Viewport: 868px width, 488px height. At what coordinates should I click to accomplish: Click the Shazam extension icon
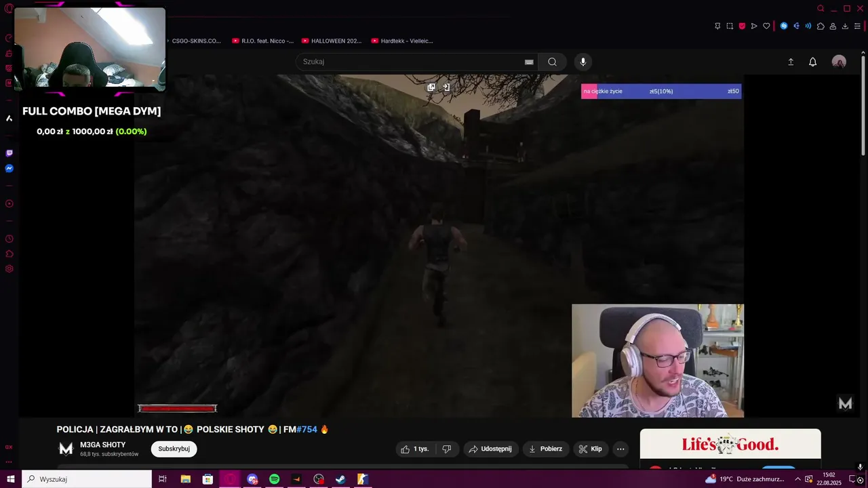pos(784,26)
